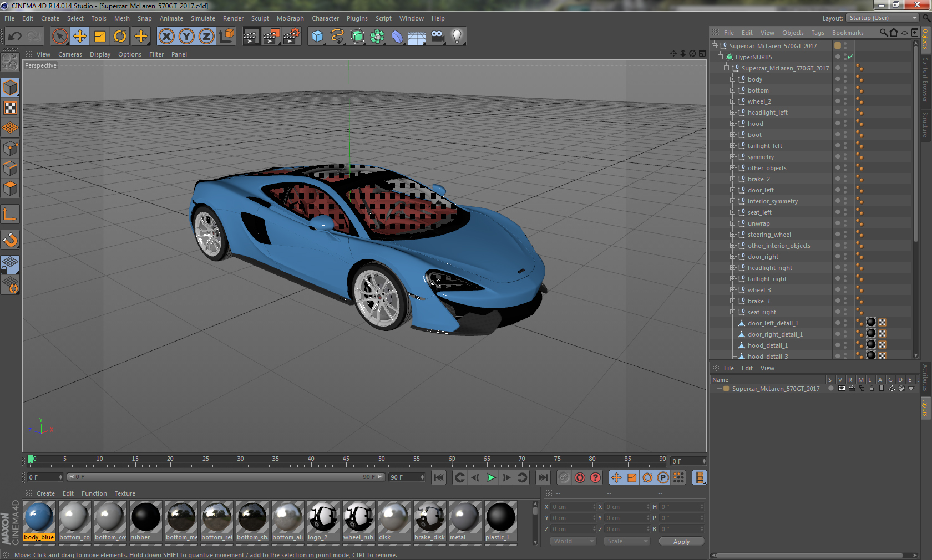This screenshot has height=560, width=932.
Task: Toggle the Z axis lock
Action: point(206,37)
